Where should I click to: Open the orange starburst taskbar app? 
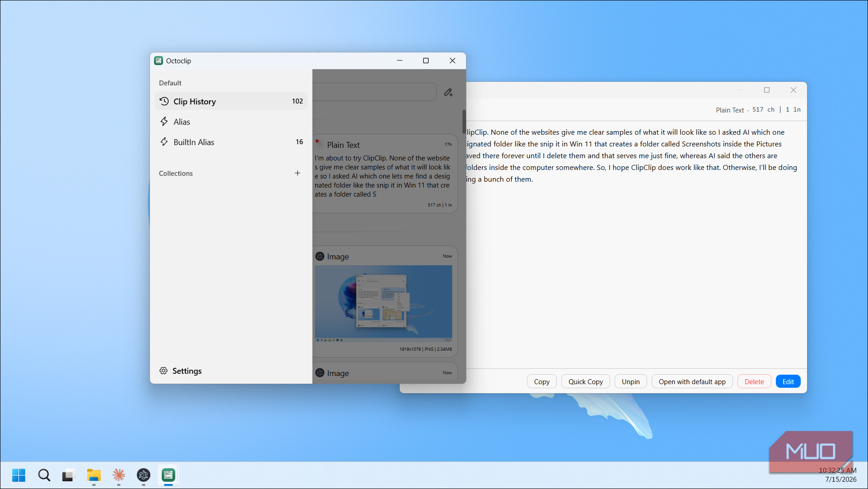coord(119,475)
